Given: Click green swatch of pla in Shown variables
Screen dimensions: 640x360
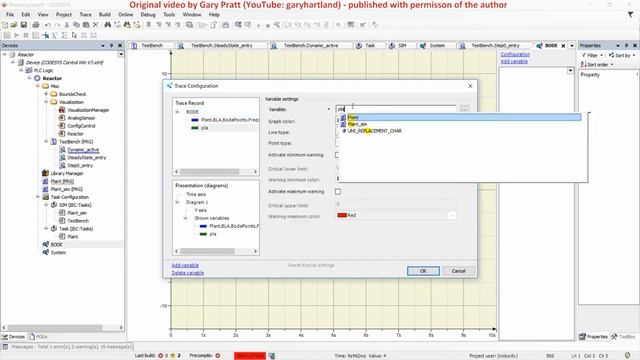Looking at the screenshot, I should click(x=203, y=234).
